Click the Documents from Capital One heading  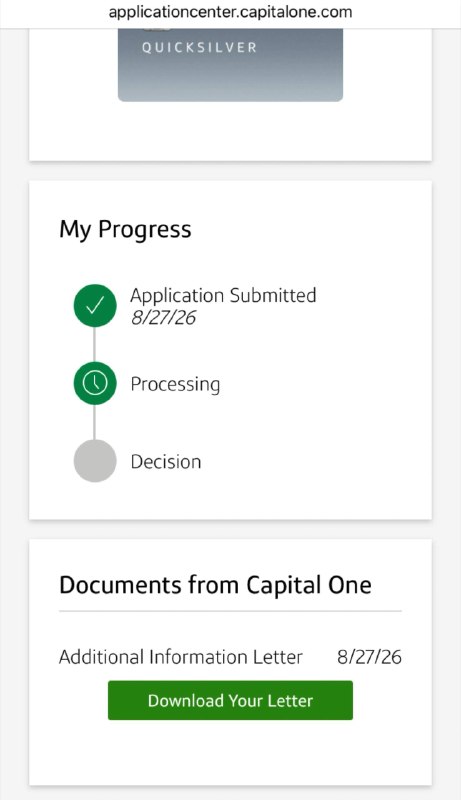click(x=215, y=585)
